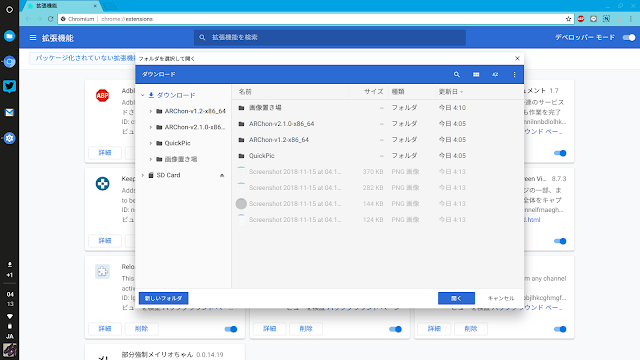Click the Chromium browser shelf icon
Screen dimensions: 640x360
coord(9,62)
